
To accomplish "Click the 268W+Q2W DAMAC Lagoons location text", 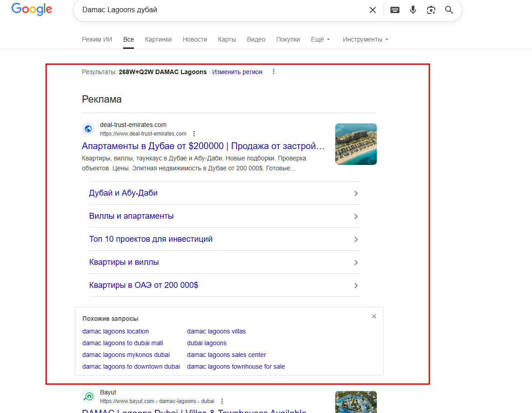I will point(162,72).
